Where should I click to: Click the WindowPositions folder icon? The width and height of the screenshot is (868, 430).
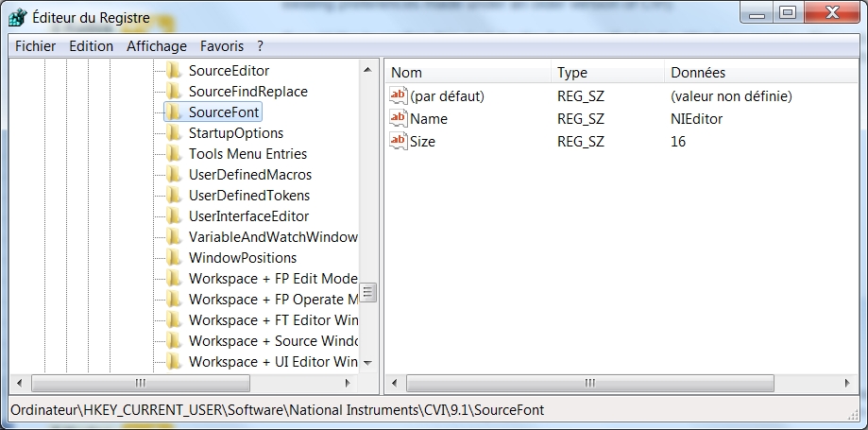point(173,258)
